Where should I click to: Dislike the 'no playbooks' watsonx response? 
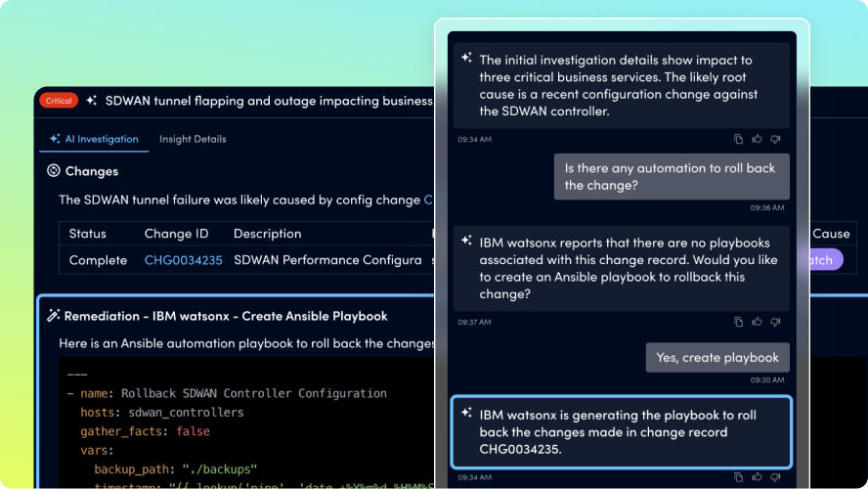[x=775, y=321]
